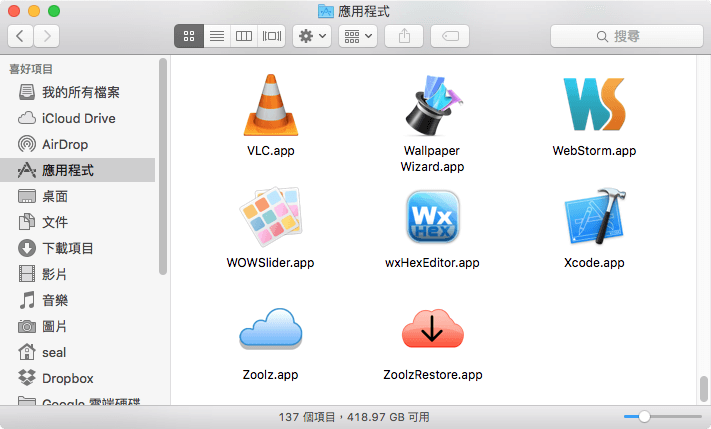711x429 pixels.
Task: Switch to Cover Flow view mode
Action: pyautogui.click(x=272, y=36)
